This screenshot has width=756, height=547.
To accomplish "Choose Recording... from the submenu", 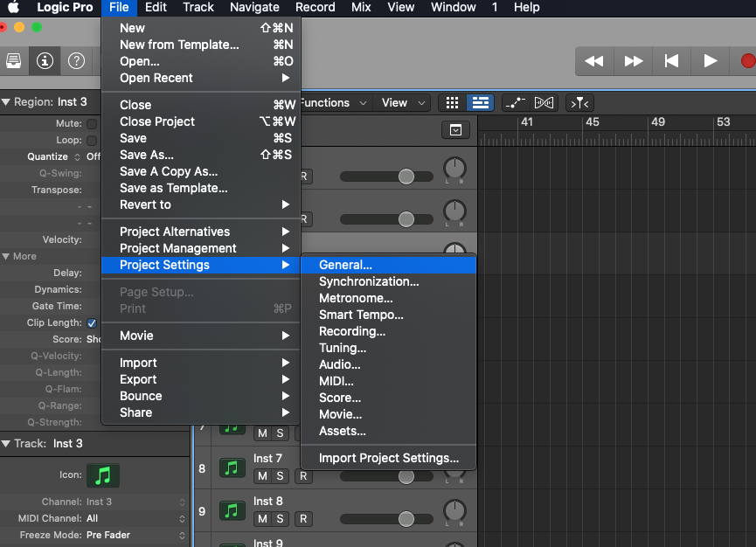I will [x=388, y=331].
